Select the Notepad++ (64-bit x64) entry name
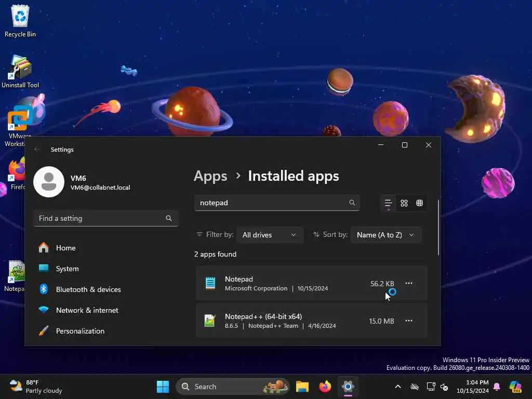532x399 pixels. pyautogui.click(x=263, y=316)
